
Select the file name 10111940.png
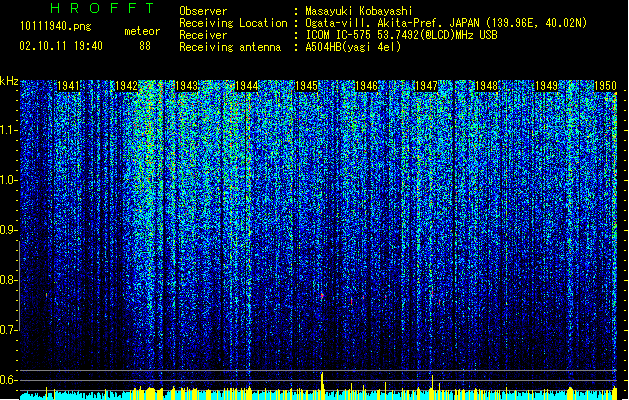(x=56, y=26)
